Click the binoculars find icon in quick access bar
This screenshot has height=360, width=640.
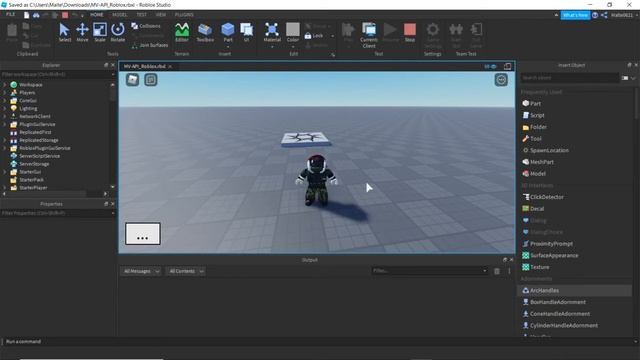pyautogui.click(x=36, y=15)
